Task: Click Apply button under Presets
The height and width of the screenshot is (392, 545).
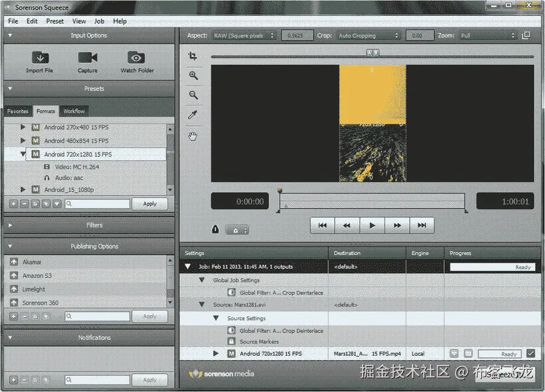Action: [x=150, y=204]
